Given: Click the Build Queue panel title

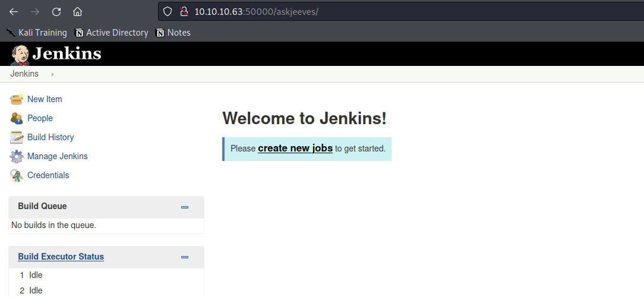Looking at the screenshot, I should click(x=42, y=206).
